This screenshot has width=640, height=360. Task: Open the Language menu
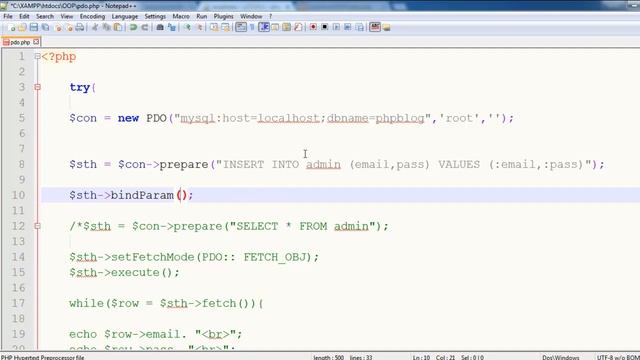pyautogui.click(x=124, y=16)
